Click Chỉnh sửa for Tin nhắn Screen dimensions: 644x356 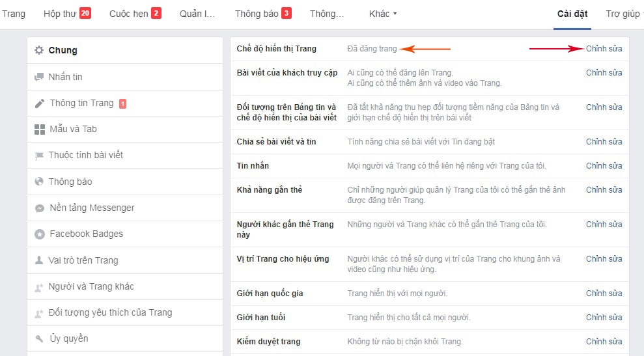coord(604,166)
